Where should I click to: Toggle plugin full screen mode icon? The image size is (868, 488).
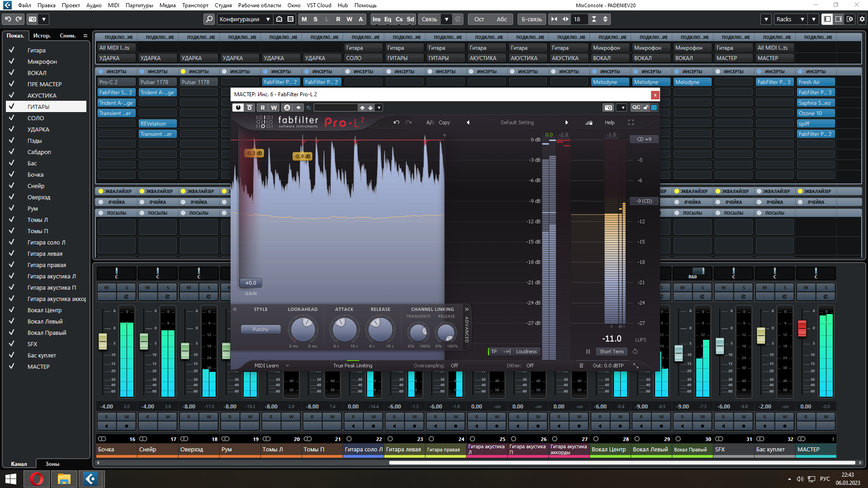click(x=631, y=122)
